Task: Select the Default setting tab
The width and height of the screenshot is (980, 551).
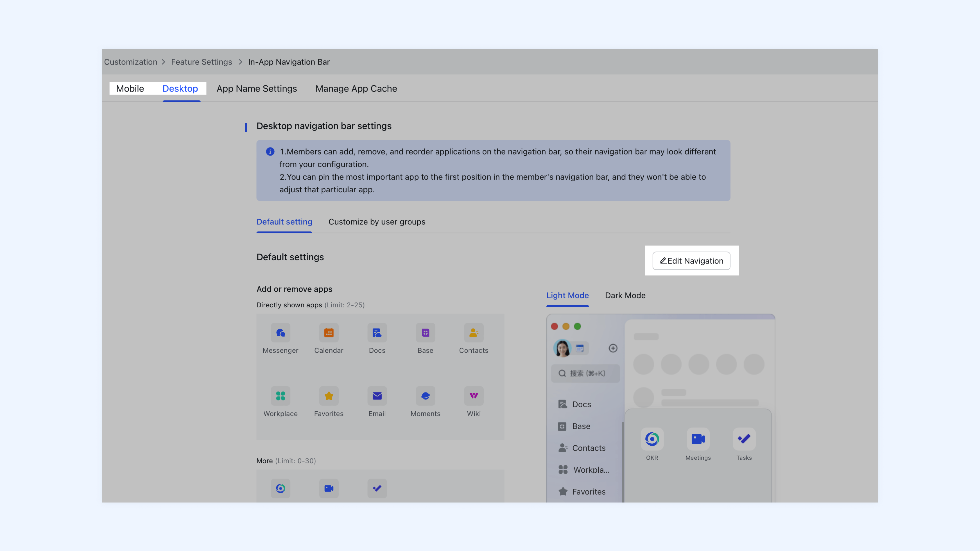Action: pos(284,222)
